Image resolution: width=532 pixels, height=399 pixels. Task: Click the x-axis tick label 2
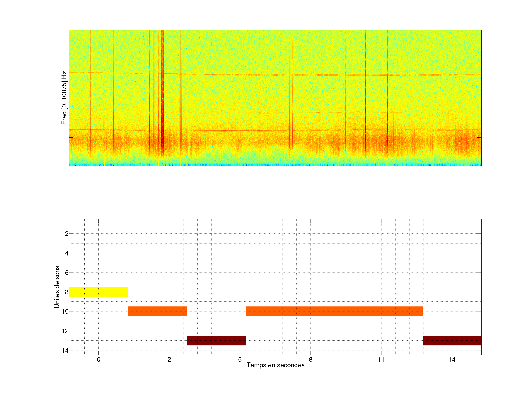(169, 359)
